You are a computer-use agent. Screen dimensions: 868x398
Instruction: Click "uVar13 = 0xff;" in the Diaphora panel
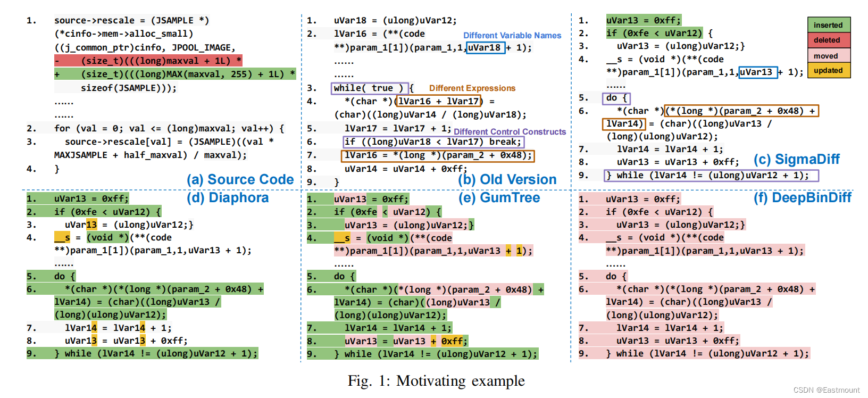91,198
